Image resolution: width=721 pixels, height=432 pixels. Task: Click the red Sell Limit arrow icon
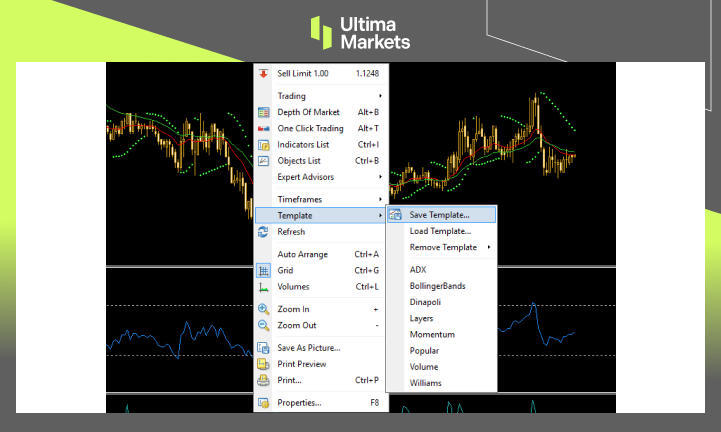click(263, 74)
